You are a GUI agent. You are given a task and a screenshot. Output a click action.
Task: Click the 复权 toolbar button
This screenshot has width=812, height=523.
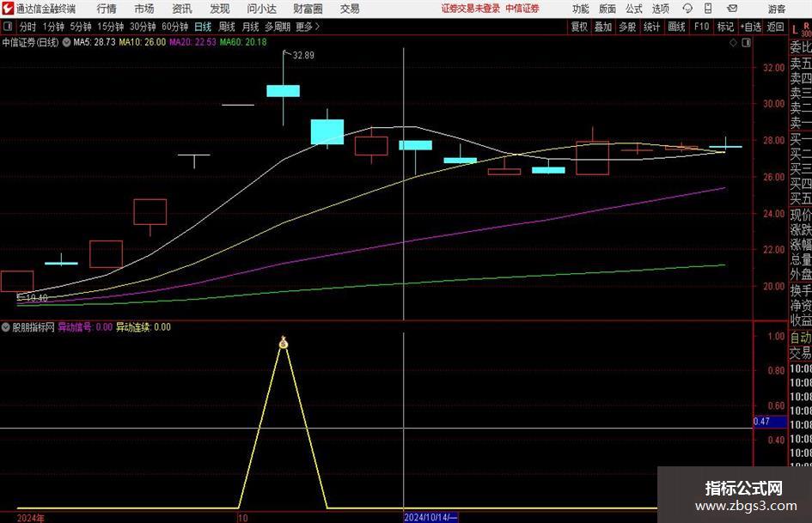click(579, 27)
